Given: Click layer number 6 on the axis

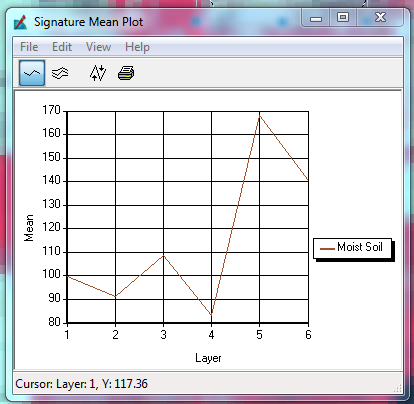Looking at the screenshot, I should tap(308, 334).
